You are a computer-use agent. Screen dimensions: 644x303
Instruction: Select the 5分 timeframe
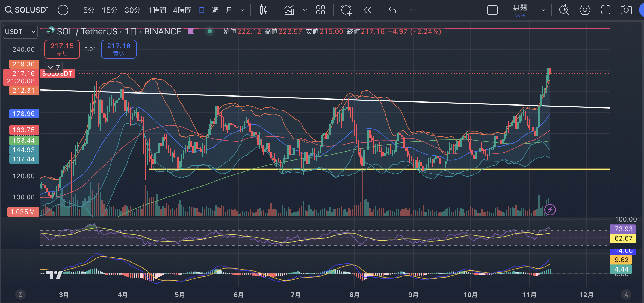89,10
